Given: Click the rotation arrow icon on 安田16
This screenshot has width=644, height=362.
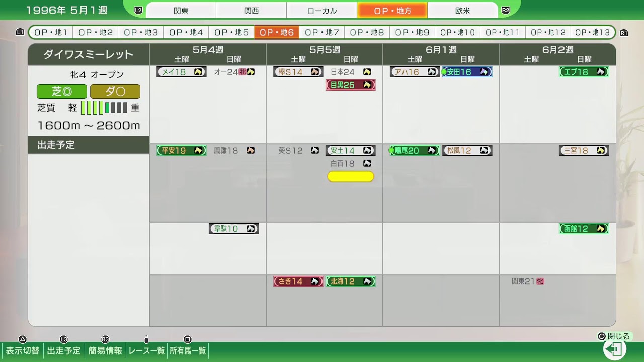Looking at the screenshot, I should click(x=484, y=72).
